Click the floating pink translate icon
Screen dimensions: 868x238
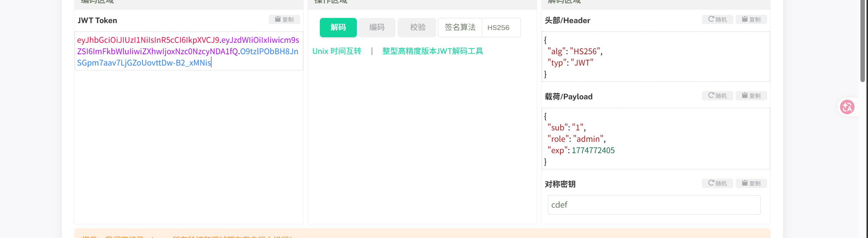[847, 107]
